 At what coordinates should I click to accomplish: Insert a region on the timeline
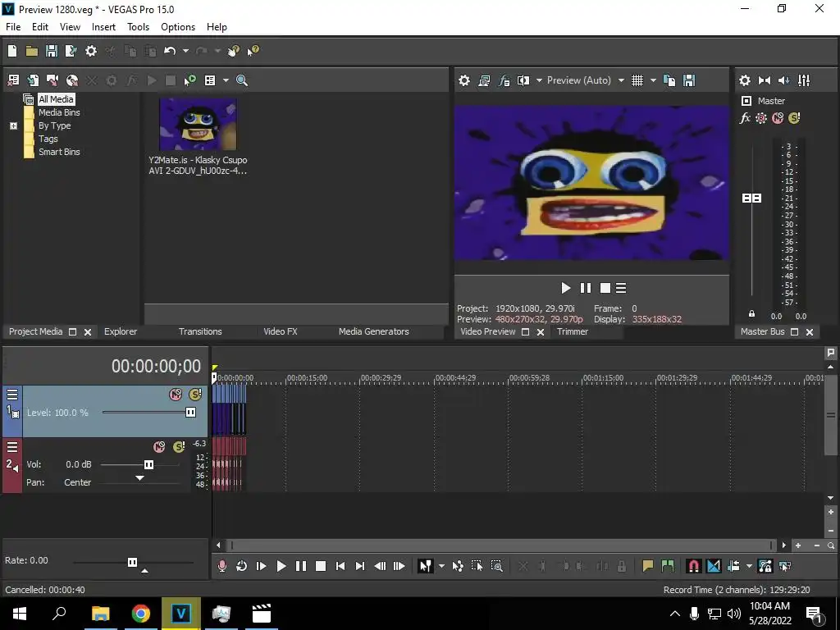668,566
